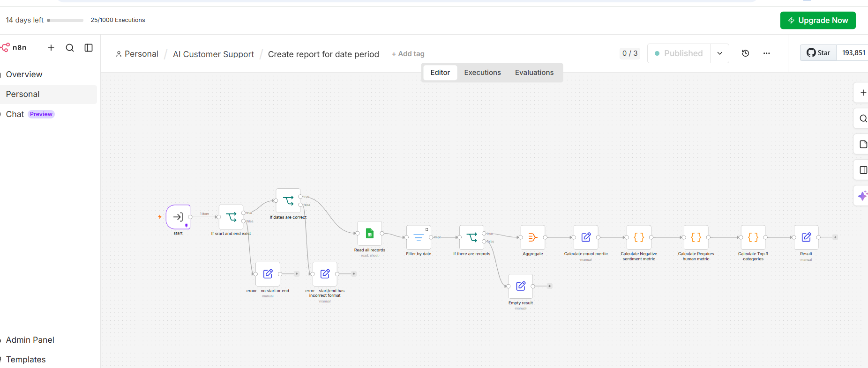Screen dimensions: 868x368
Task: Open the 'Calculate Requires human metric' code node
Action: coord(696,237)
